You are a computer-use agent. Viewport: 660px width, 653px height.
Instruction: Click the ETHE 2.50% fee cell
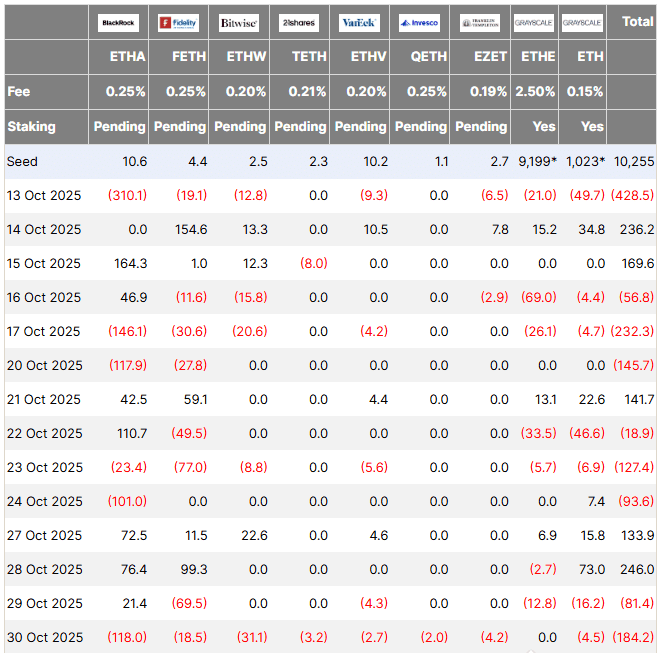click(x=535, y=91)
